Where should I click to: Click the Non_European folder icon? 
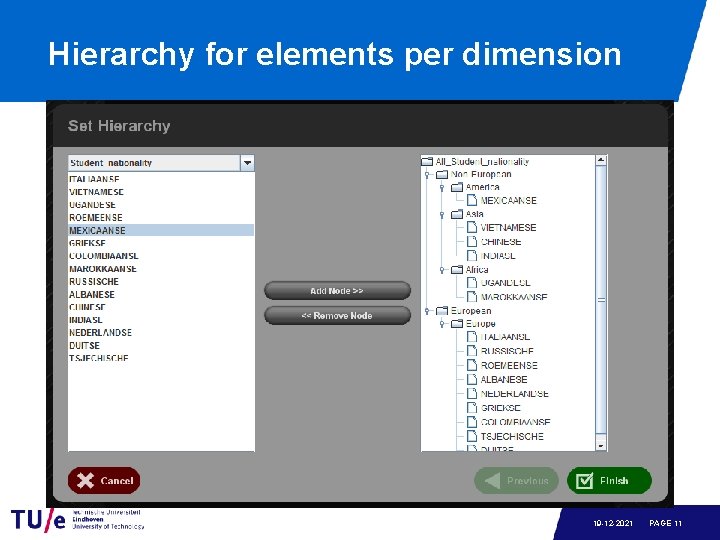442,174
